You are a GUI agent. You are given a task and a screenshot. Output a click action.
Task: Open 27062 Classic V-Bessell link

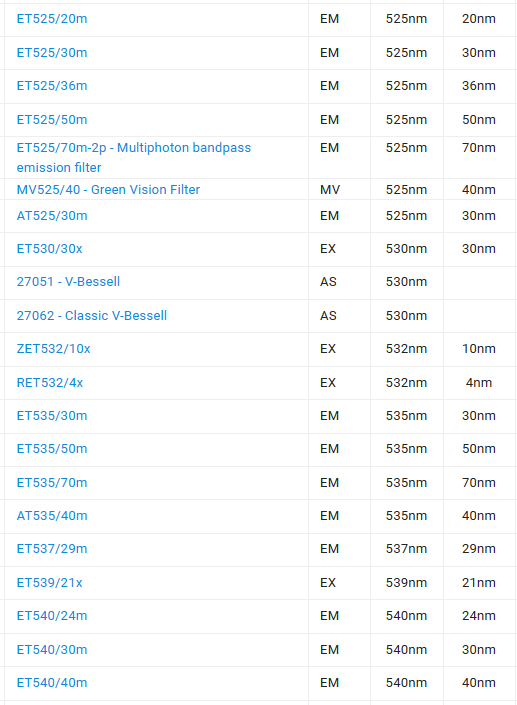(x=92, y=316)
